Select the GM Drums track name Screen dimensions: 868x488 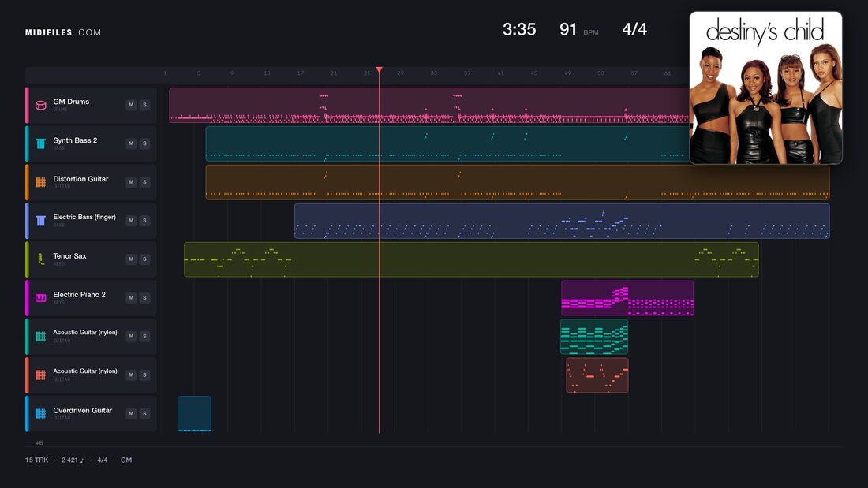(x=71, y=102)
